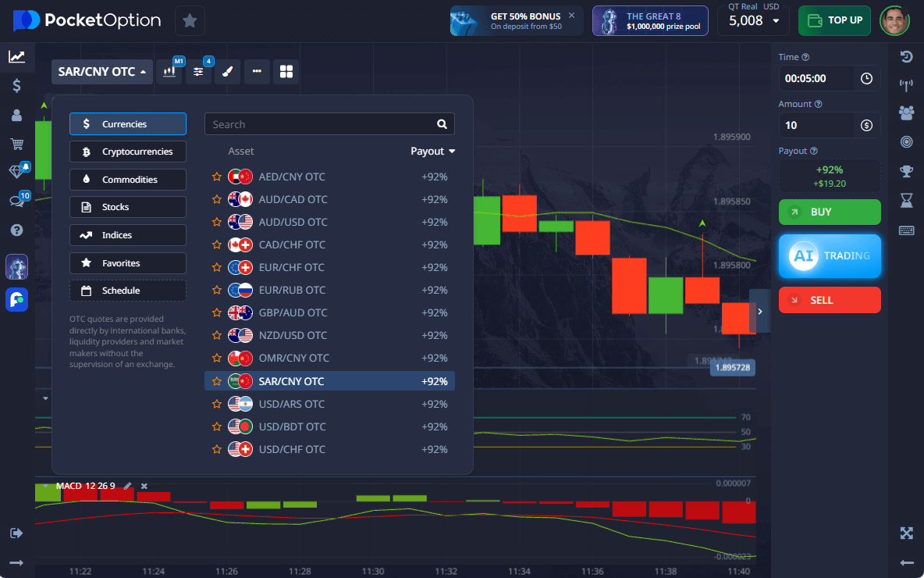Click the shopping cart market icon
Image resolution: width=924 pixels, height=578 pixels.
16,144
